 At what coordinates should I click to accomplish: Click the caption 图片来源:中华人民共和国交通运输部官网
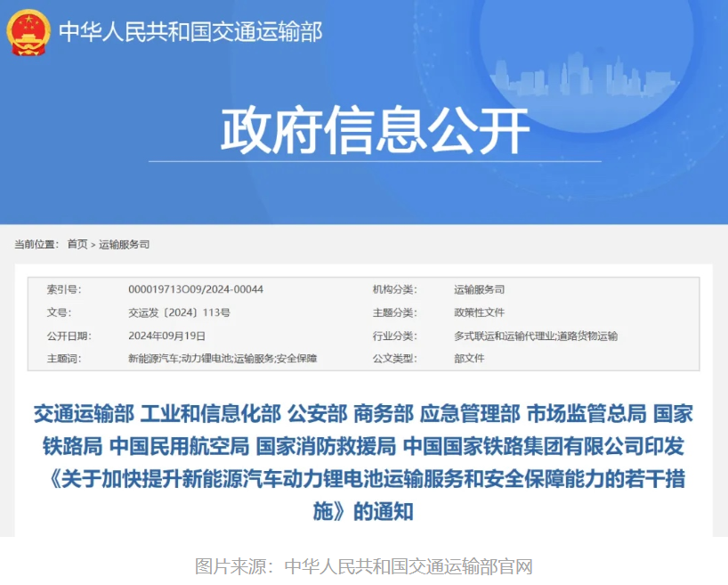[x=363, y=566]
